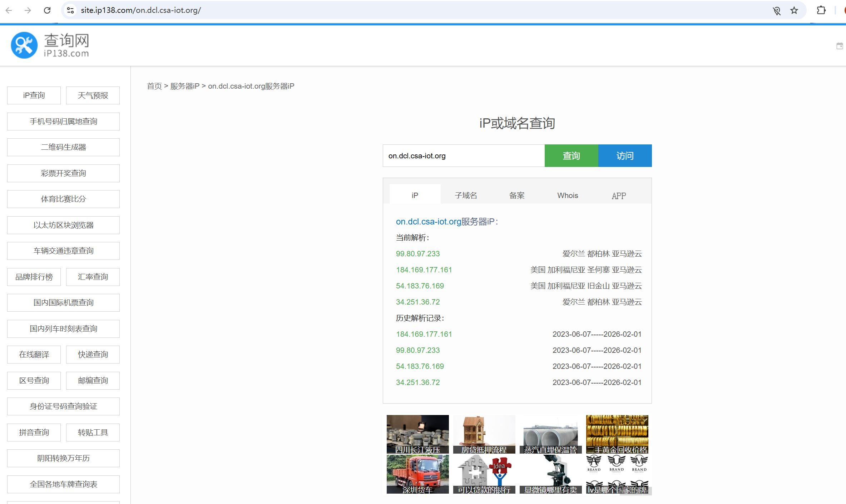Screen dimensions: 846x504
Task: Open 拼音查询 in sidebar
Action: click(x=34, y=433)
